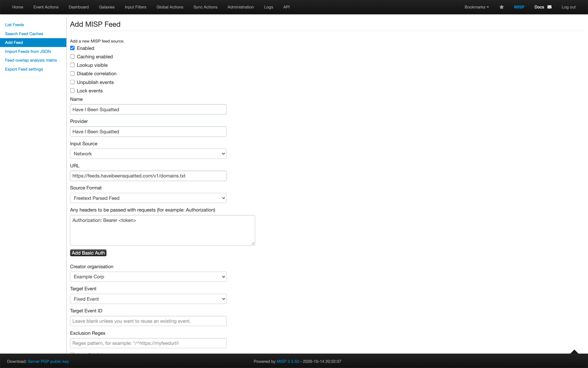Open the Bookmarks dropdown menu
Screen dimensions: 588x368
[477, 7]
